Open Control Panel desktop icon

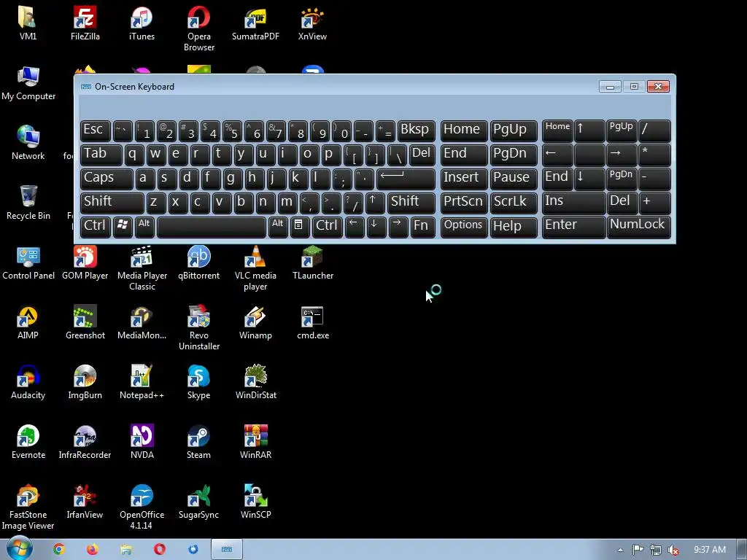[28, 262]
